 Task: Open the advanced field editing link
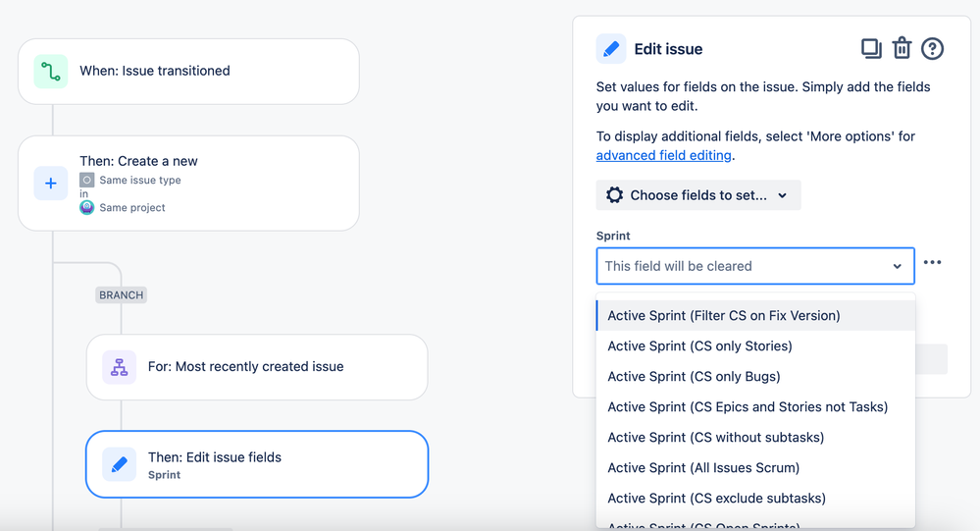tap(664, 155)
